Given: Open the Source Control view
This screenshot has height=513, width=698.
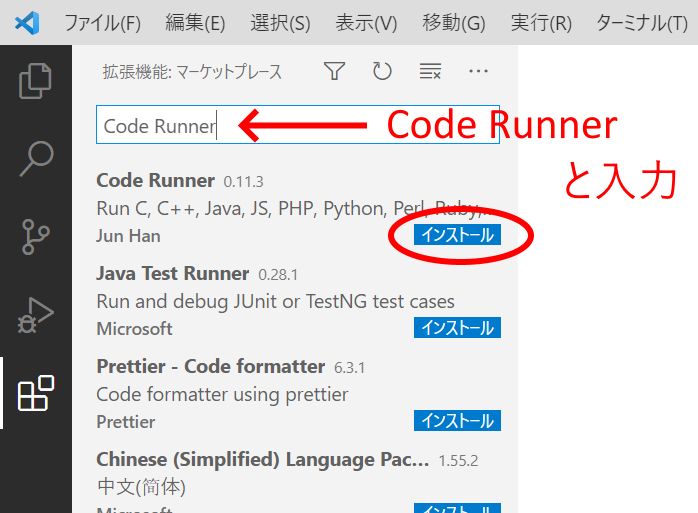Looking at the screenshot, I should click(35, 237).
